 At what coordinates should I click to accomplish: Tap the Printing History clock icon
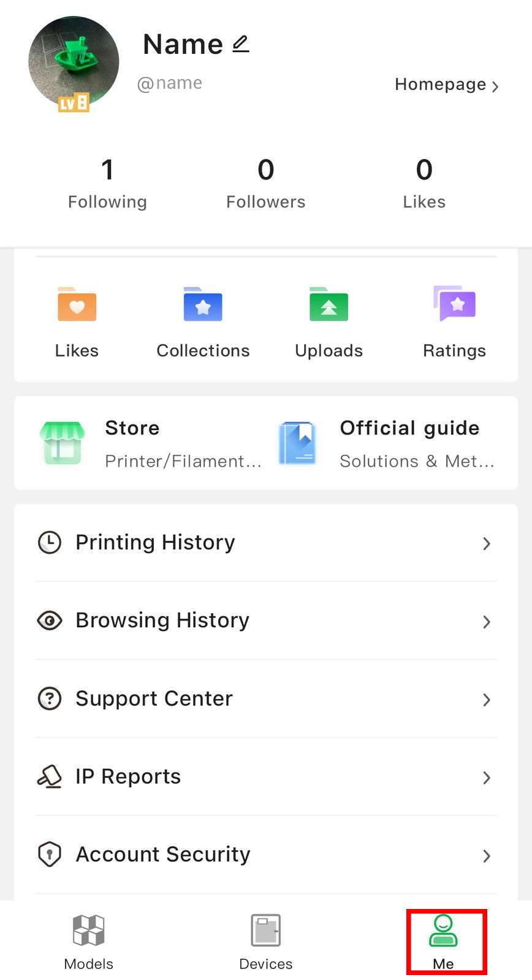pos(50,543)
